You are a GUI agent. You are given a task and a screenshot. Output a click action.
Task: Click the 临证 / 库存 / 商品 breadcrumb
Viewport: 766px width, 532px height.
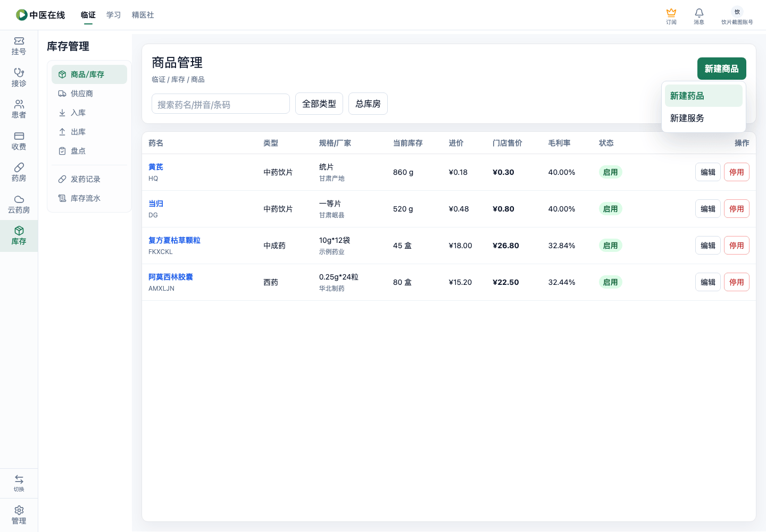tap(178, 79)
